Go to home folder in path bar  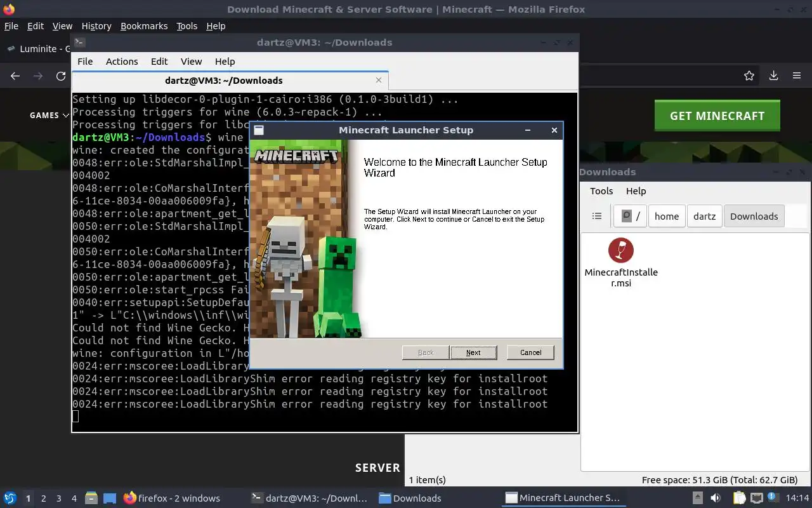point(667,216)
